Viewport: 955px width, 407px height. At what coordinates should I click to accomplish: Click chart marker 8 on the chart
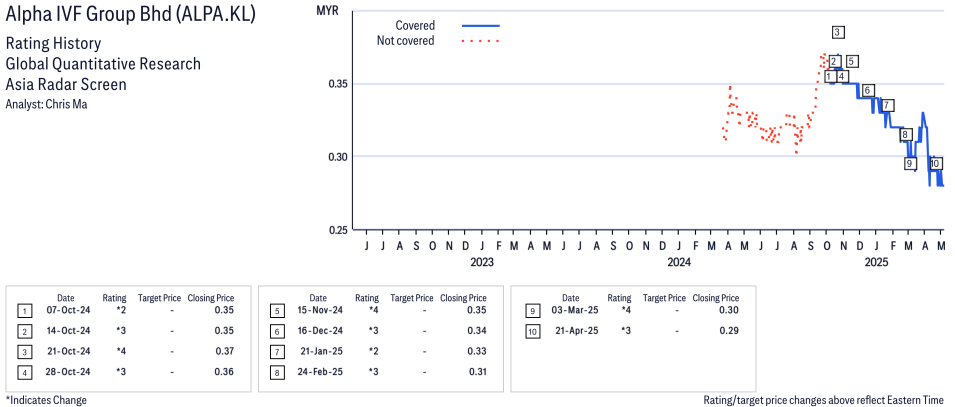click(x=905, y=134)
